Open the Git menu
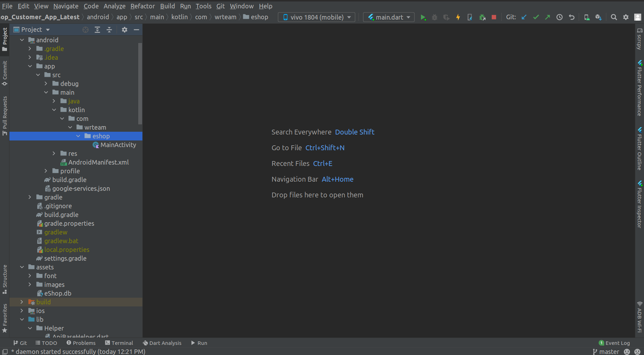The height and width of the screenshot is (355, 644). click(x=221, y=6)
